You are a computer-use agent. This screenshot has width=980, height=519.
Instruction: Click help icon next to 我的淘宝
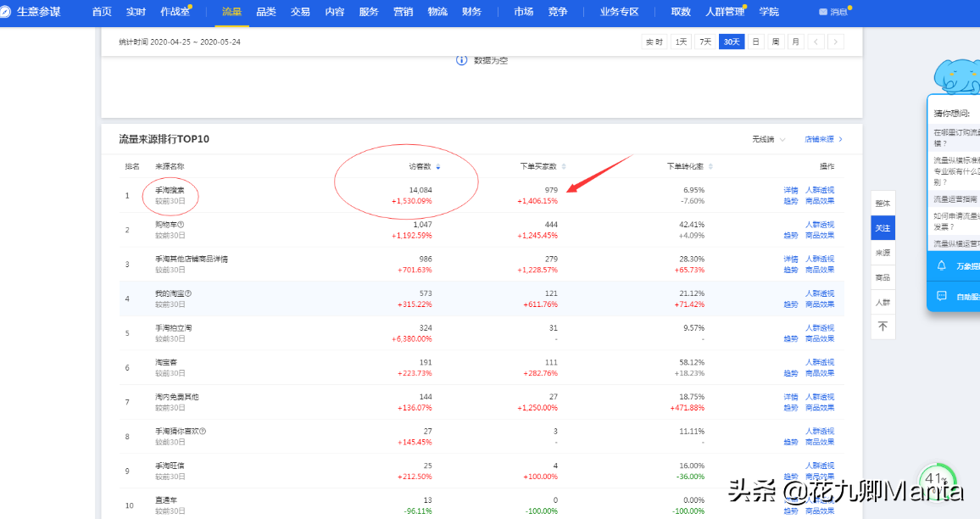click(x=188, y=293)
